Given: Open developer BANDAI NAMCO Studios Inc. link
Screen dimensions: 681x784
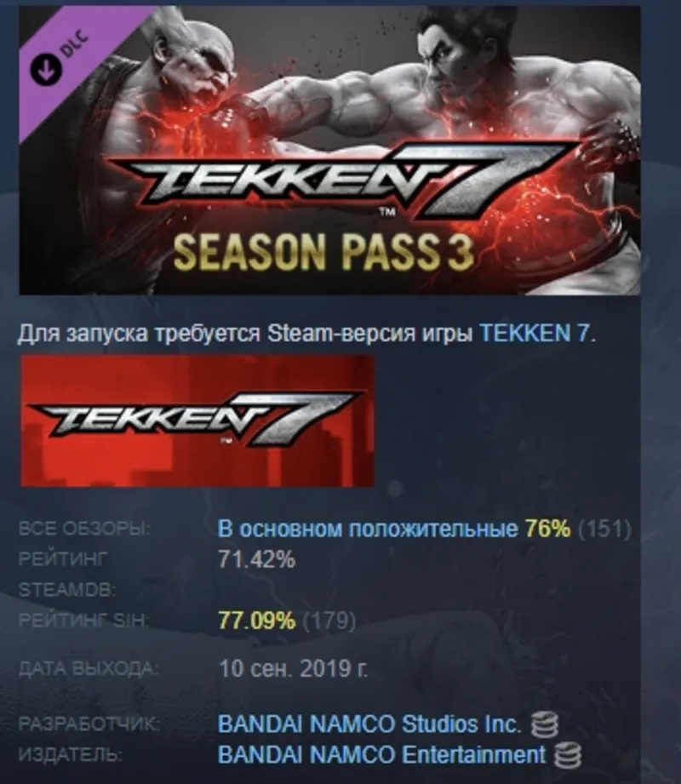Looking at the screenshot, I should (369, 724).
